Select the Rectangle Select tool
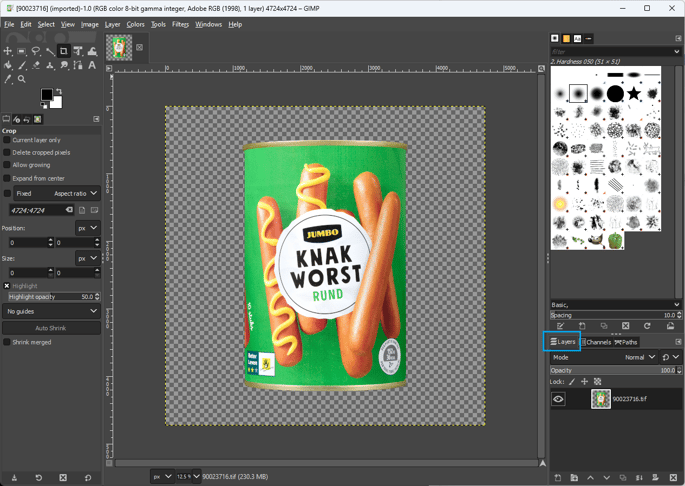 click(x=21, y=52)
